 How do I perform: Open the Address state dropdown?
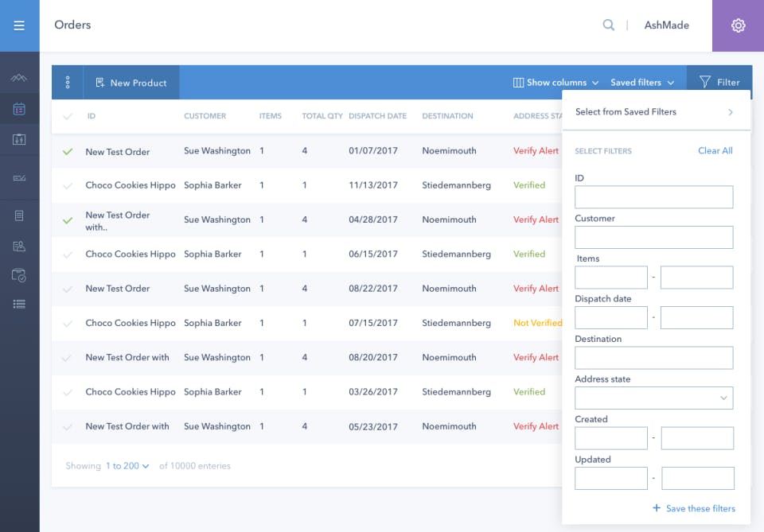point(654,398)
